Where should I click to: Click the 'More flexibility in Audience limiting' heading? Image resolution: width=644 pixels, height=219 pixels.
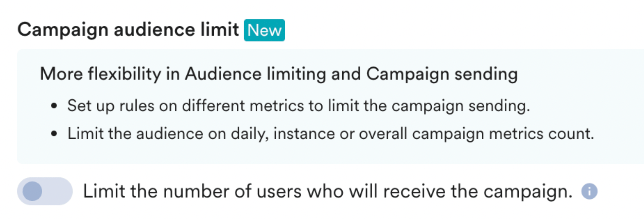[x=279, y=74]
